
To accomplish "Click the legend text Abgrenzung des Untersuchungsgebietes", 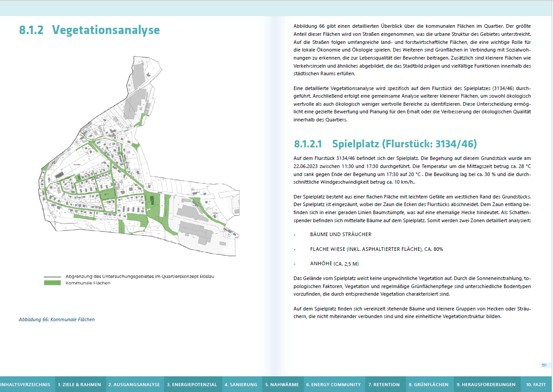I will click(140, 276).
